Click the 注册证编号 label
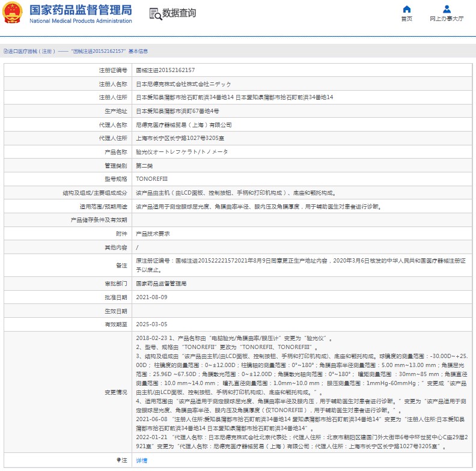The width and height of the screenshot is (476, 471). [113, 70]
